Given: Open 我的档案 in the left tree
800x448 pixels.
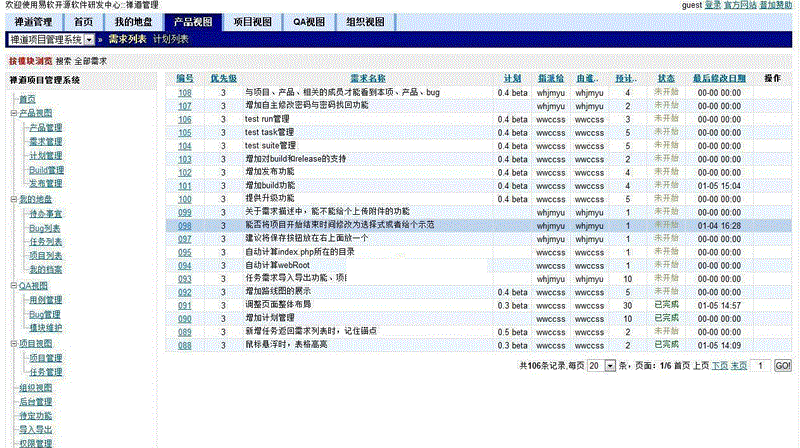Looking at the screenshot, I should [x=45, y=269].
